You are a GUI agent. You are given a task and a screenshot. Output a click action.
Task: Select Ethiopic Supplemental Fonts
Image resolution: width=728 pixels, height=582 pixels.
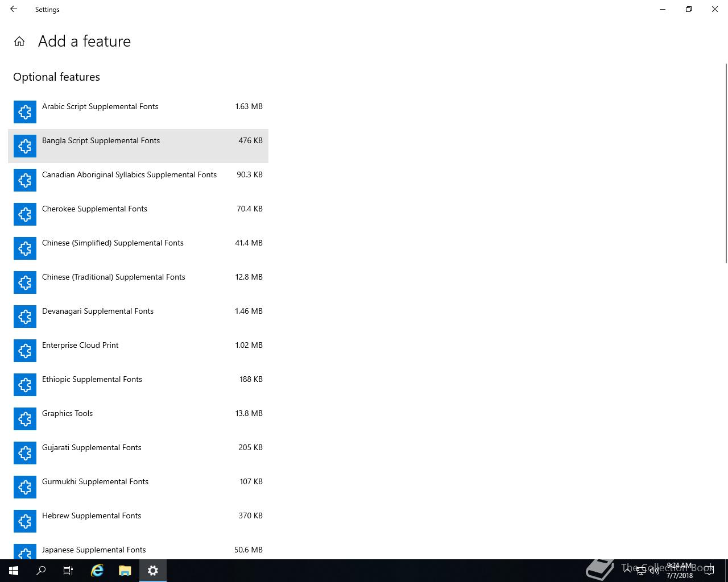[138, 385]
